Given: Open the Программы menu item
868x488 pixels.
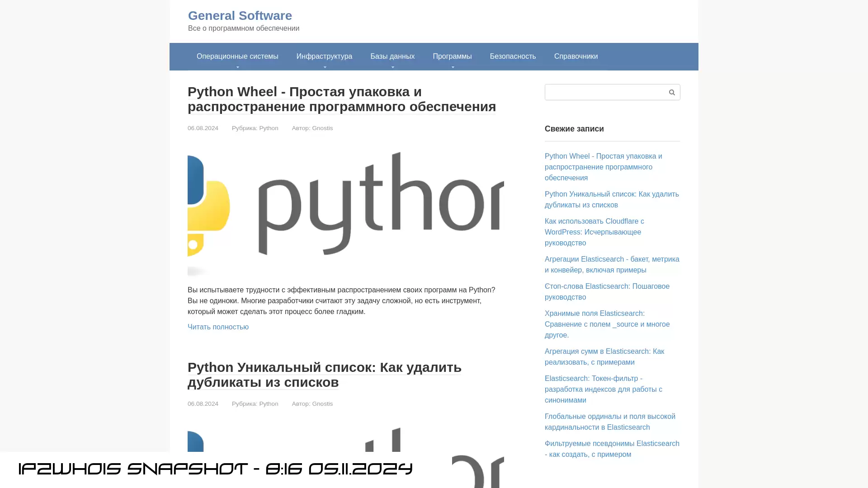Looking at the screenshot, I should click(x=452, y=56).
